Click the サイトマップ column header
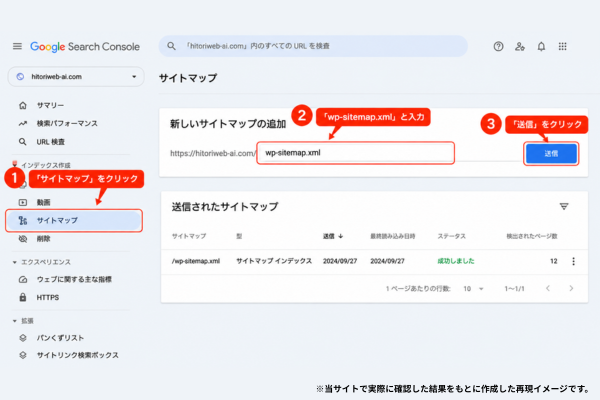 [x=189, y=236]
